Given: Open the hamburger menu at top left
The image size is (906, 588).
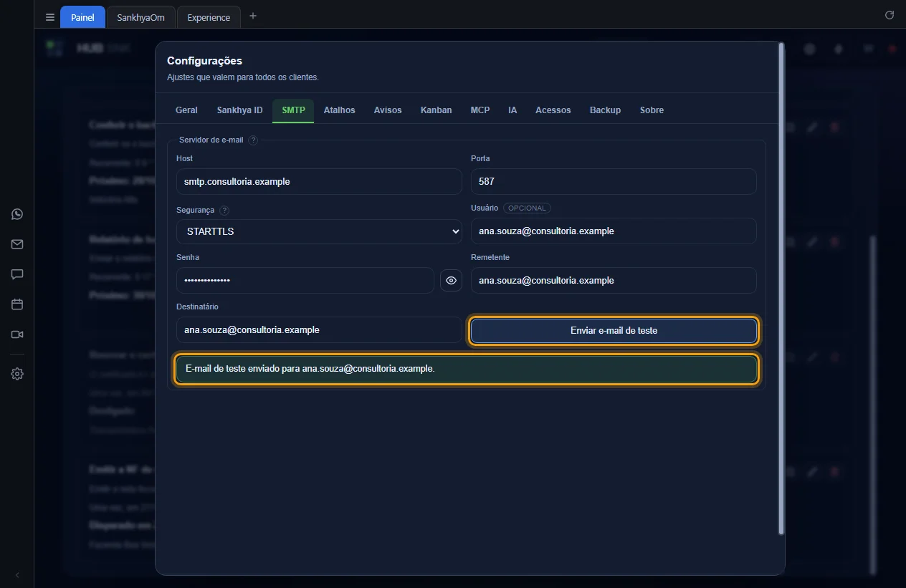Looking at the screenshot, I should click(50, 17).
